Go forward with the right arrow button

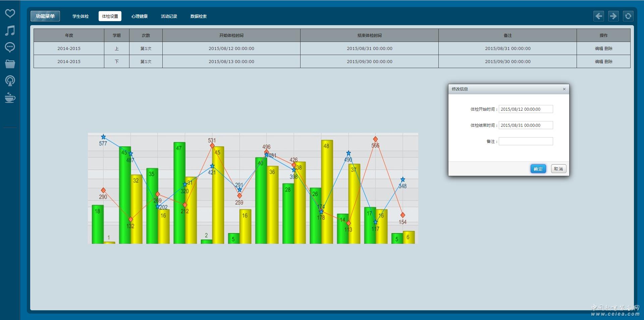coord(613,16)
